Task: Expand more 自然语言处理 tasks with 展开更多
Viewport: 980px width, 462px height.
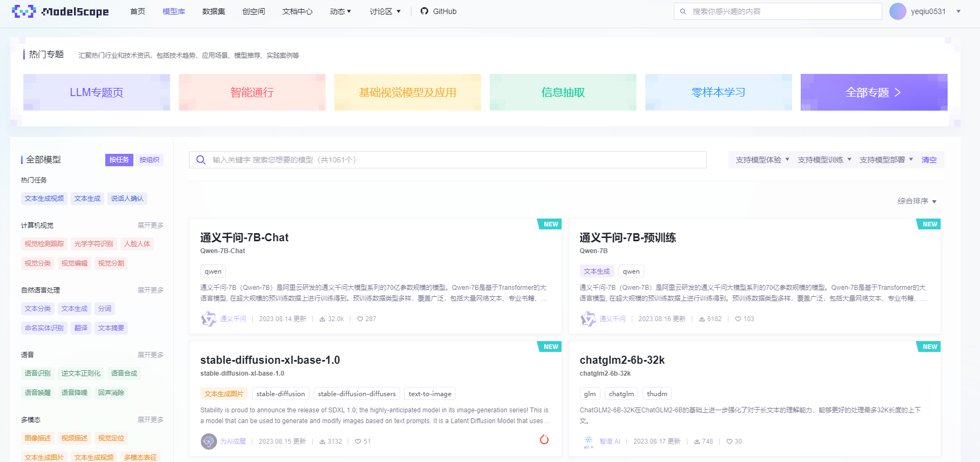Action: [151, 290]
